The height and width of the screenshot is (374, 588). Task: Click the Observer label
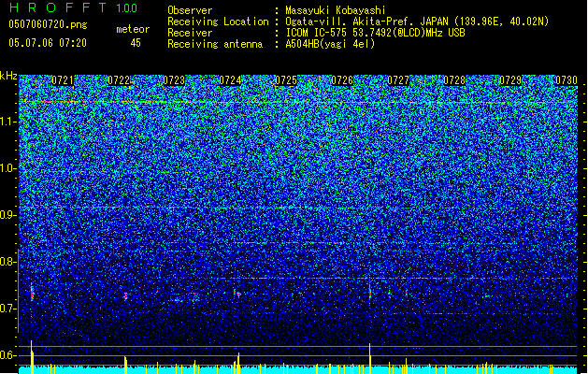point(190,10)
